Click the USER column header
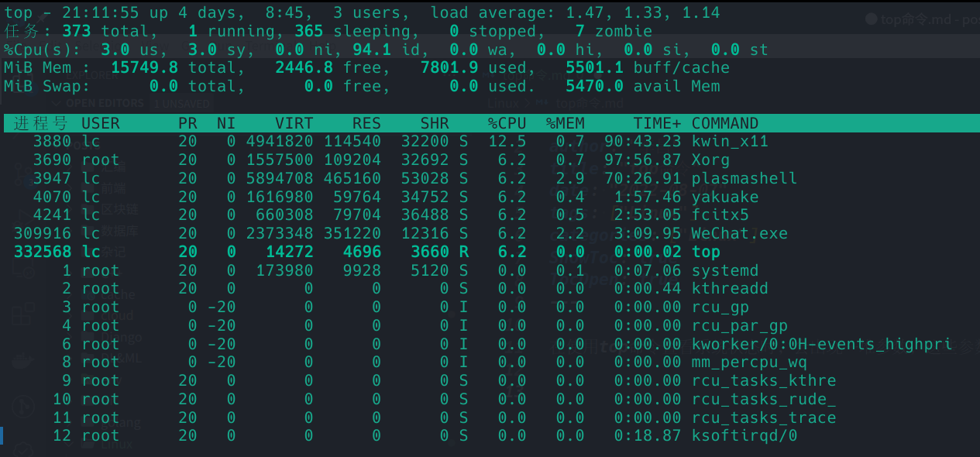Image resolution: width=980 pixels, height=457 pixels. pyautogui.click(x=101, y=123)
